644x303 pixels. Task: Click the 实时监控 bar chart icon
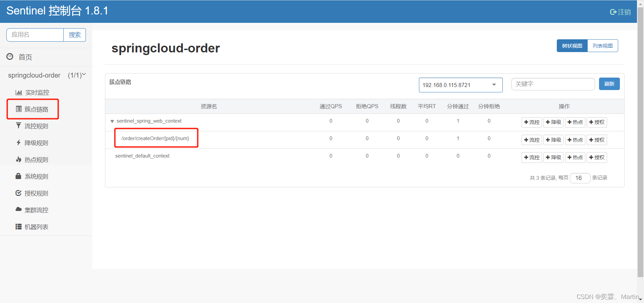pos(18,92)
